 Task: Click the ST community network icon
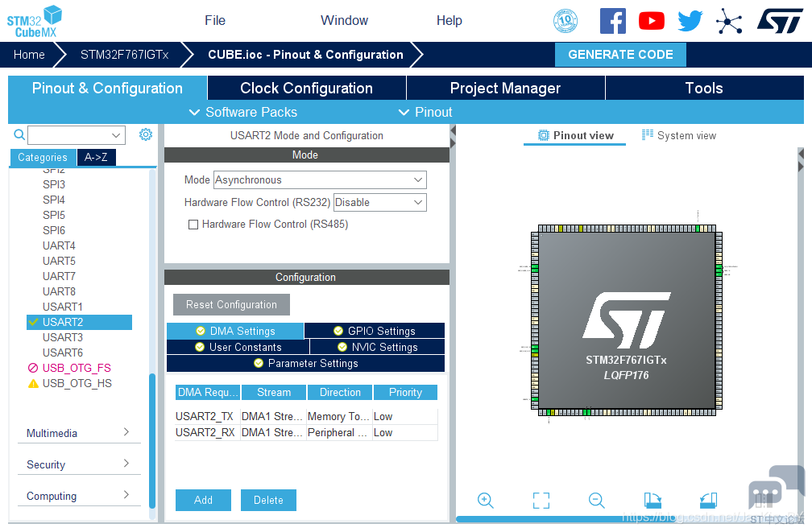[729, 21]
